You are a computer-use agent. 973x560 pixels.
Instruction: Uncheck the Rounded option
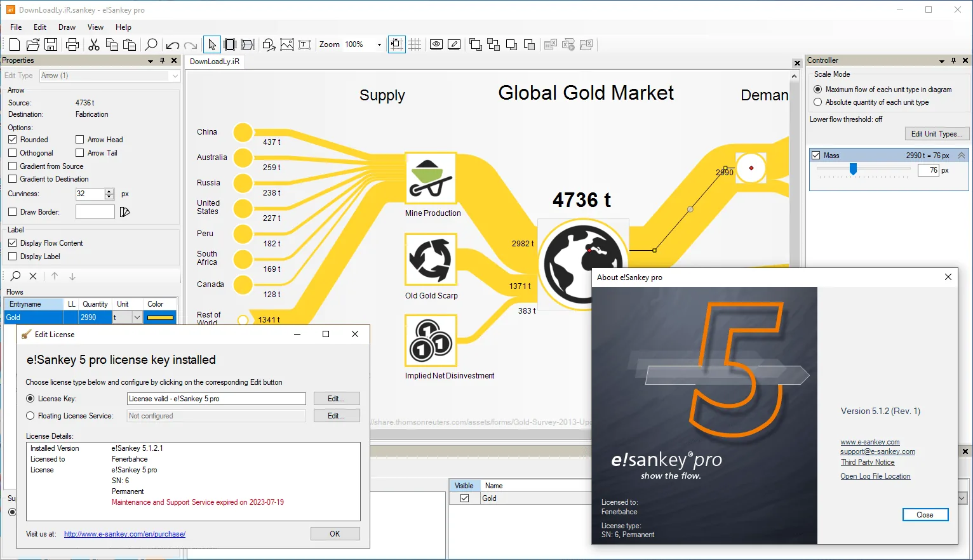click(x=13, y=140)
